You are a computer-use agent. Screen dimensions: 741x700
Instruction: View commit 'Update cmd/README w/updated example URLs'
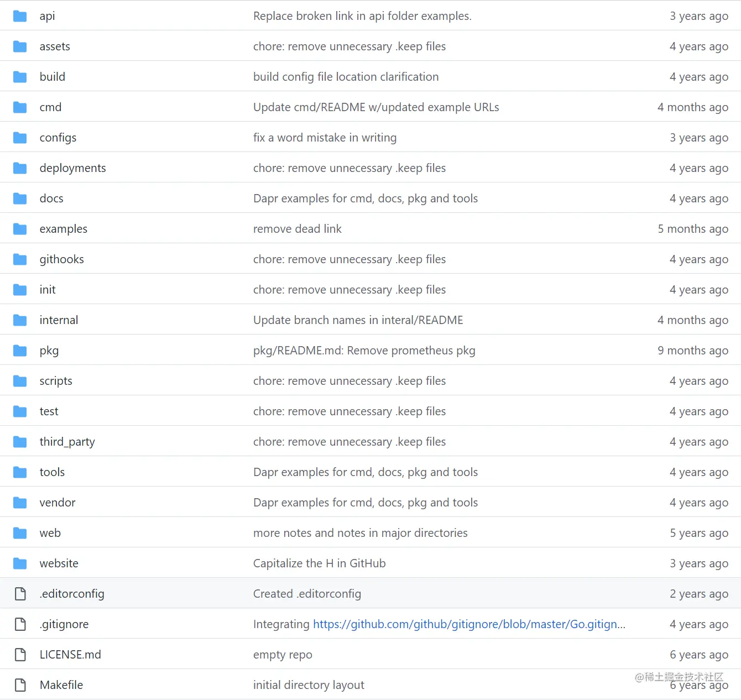376,107
